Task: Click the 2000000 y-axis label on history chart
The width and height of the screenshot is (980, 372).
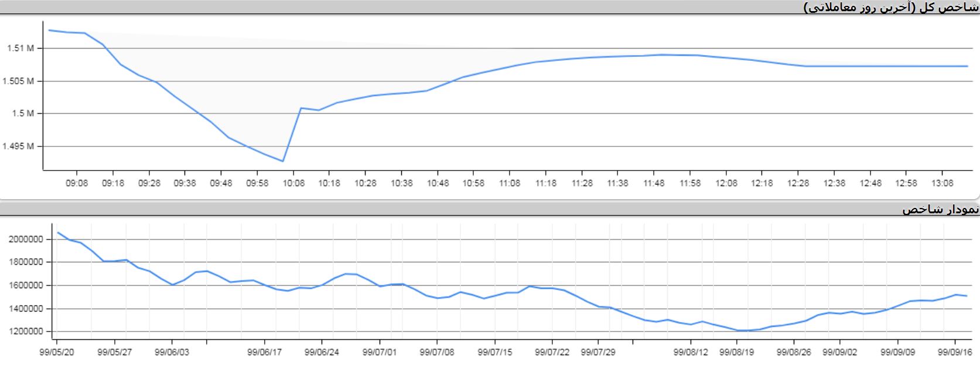Action: click(26, 239)
